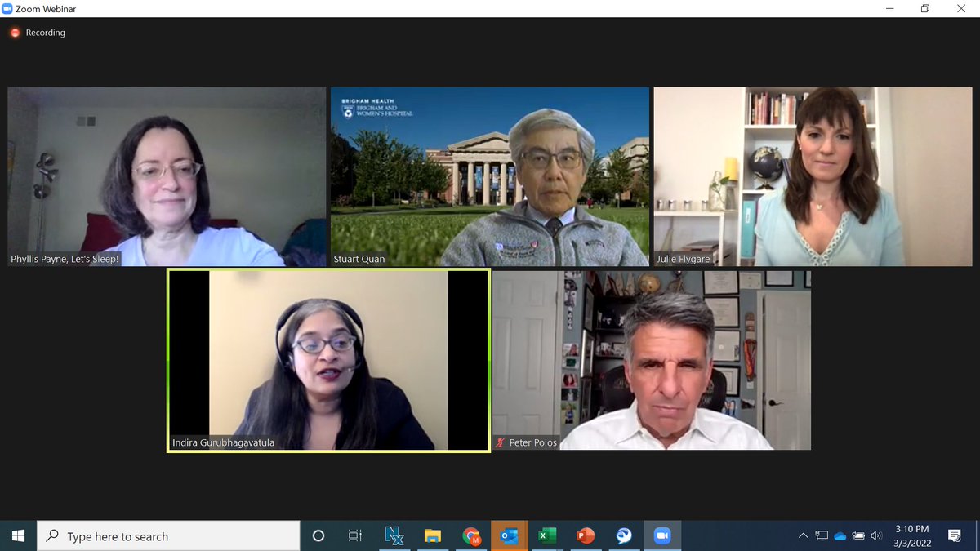980x551 pixels.
Task: Restore down the Zoom Webinar window
Action: pyautogui.click(x=925, y=8)
